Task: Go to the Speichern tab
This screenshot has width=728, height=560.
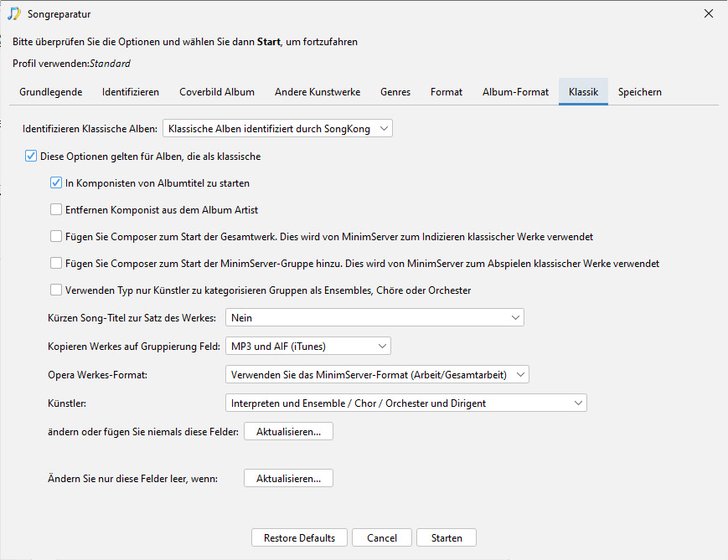Action: point(640,92)
